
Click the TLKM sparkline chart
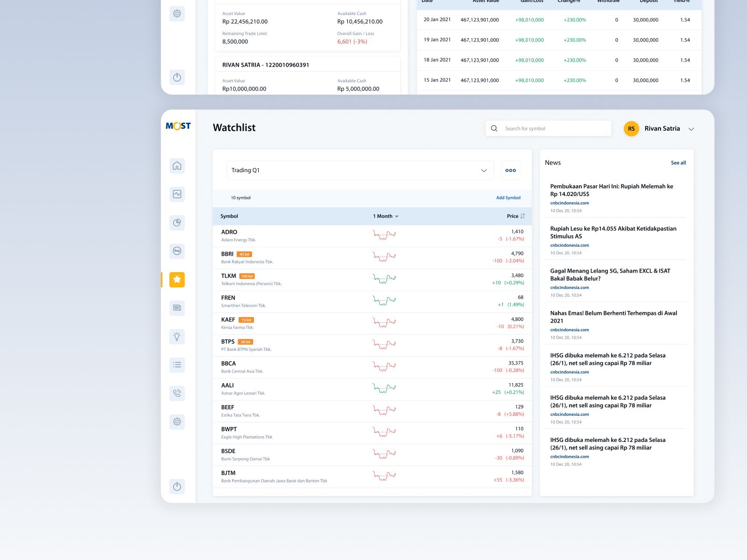[x=384, y=279]
